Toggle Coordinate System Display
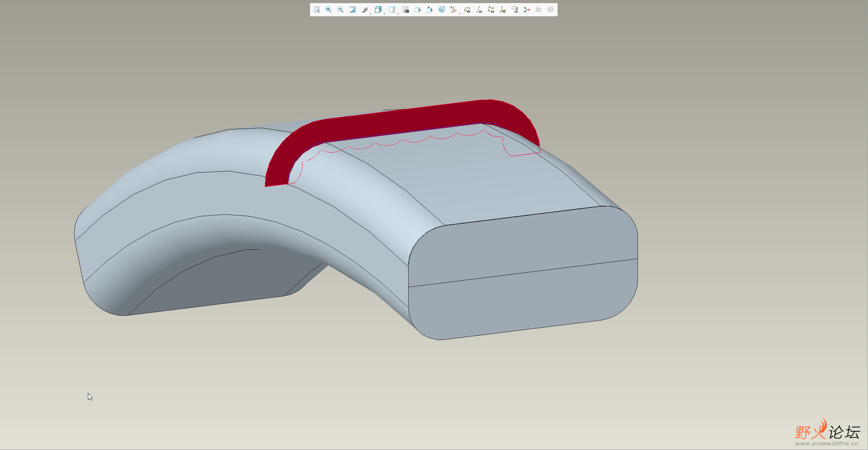 (x=503, y=10)
